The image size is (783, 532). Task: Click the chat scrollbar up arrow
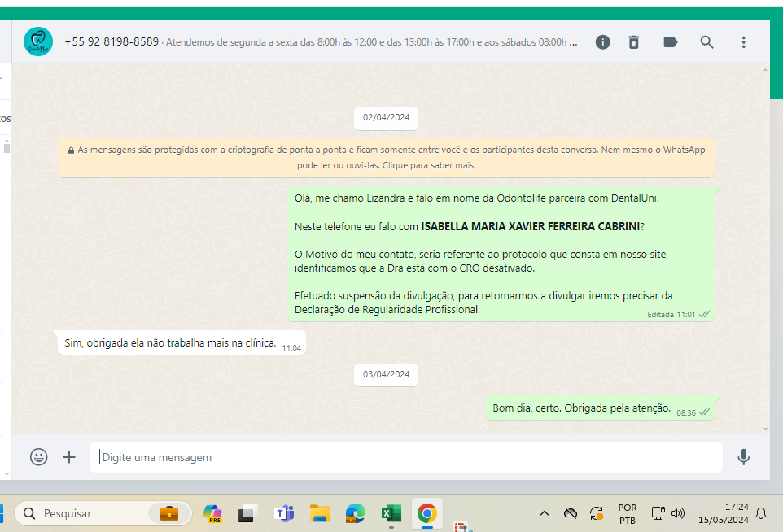766,71
